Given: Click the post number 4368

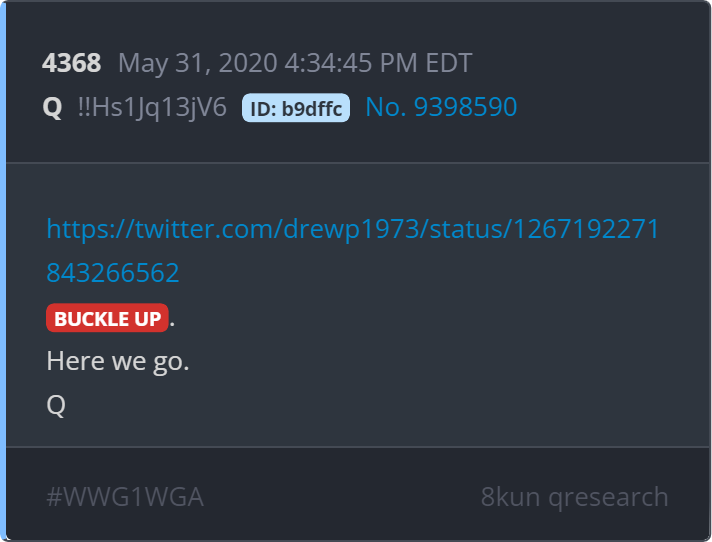Looking at the screenshot, I should pos(71,63).
